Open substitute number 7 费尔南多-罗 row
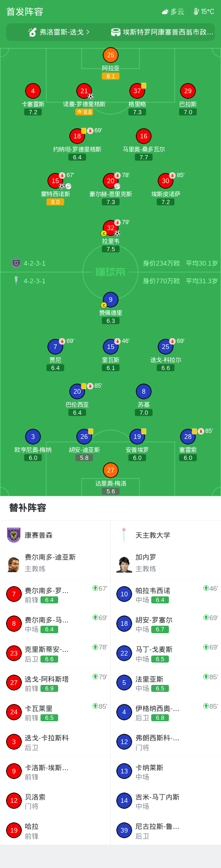 55,595
